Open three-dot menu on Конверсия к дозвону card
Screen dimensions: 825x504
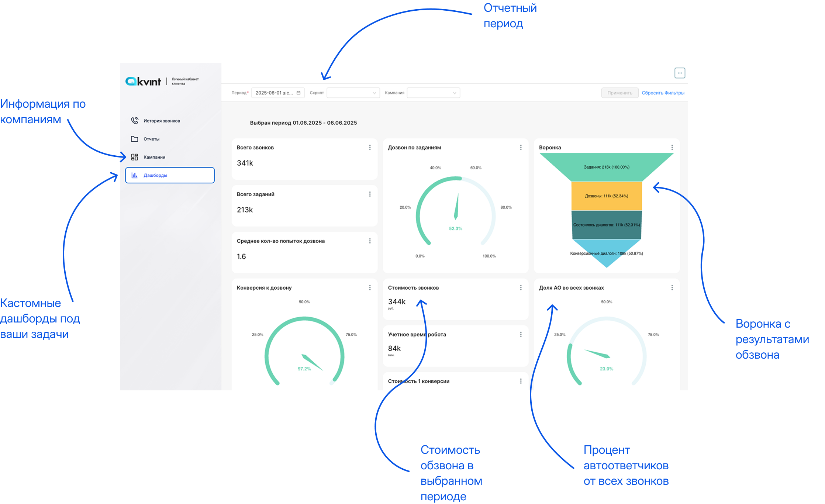[x=370, y=288]
